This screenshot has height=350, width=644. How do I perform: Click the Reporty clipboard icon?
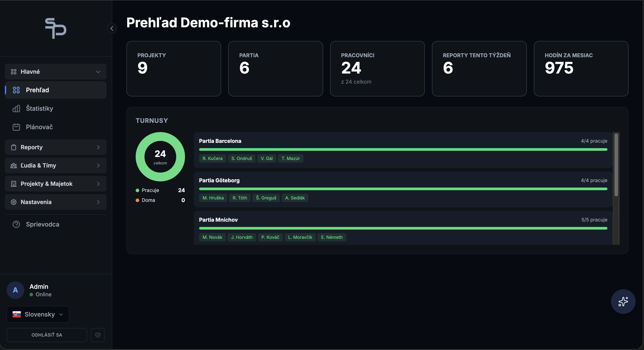13,147
